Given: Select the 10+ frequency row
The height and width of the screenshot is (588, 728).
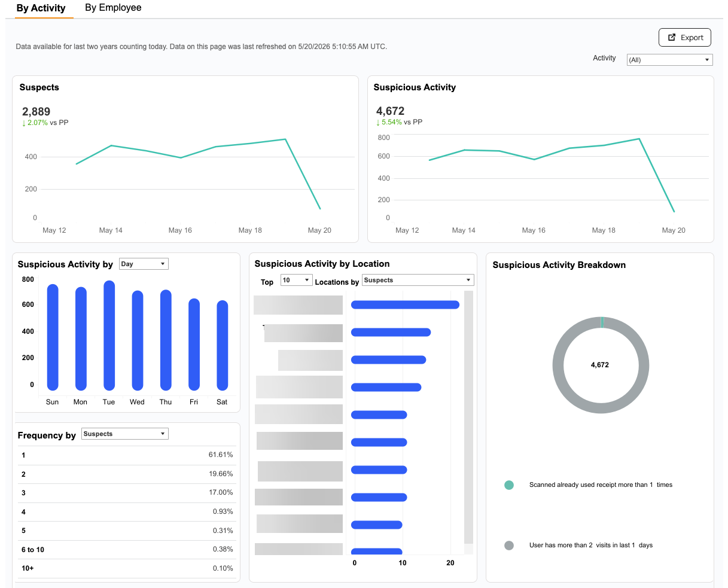Looking at the screenshot, I should coord(127,568).
